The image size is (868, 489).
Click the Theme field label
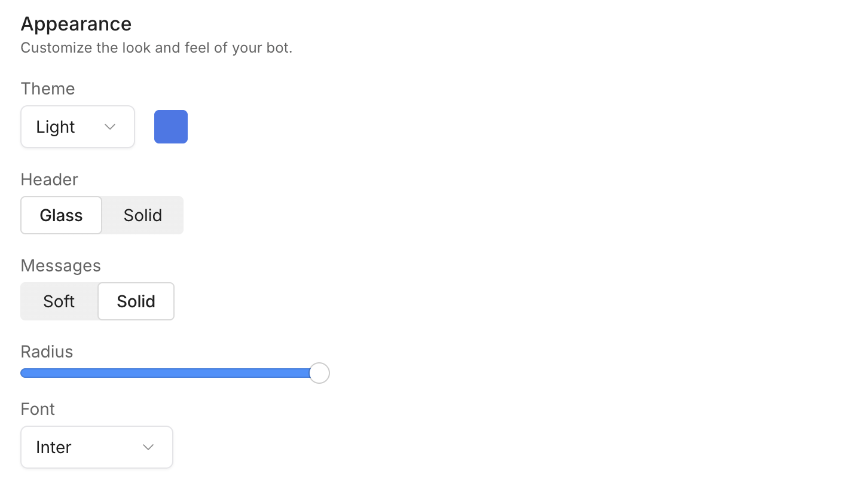tap(48, 88)
